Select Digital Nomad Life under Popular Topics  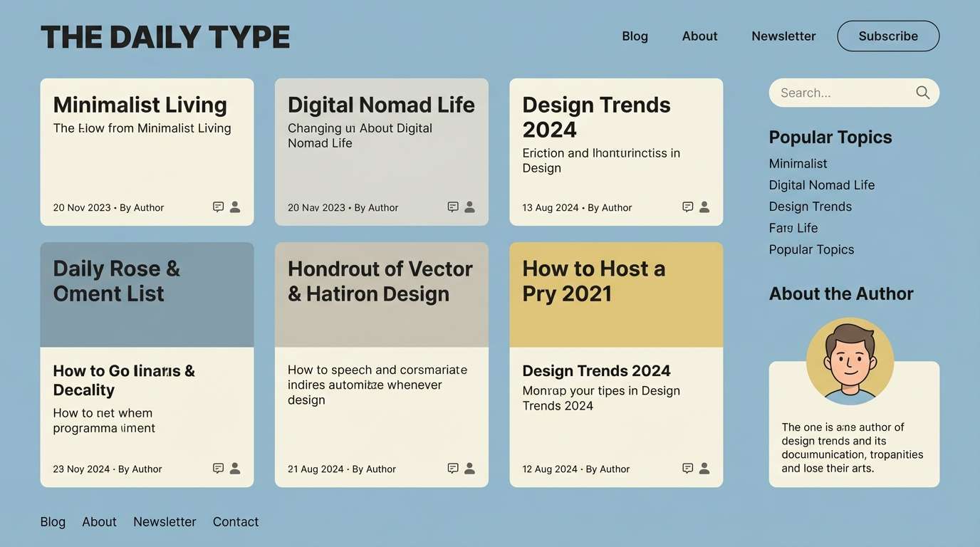(821, 184)
